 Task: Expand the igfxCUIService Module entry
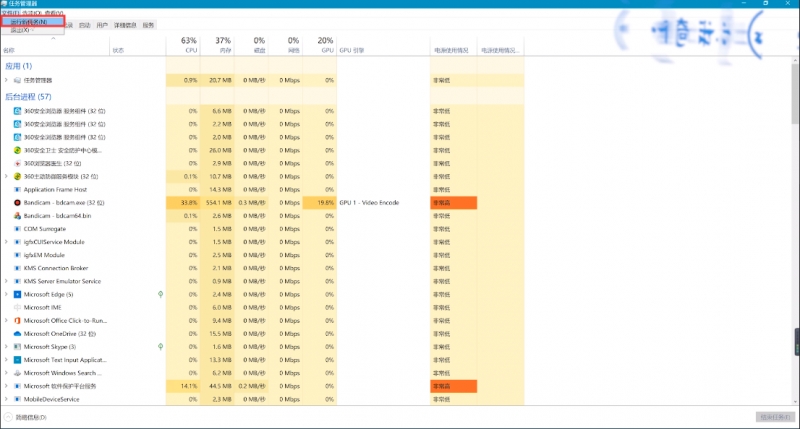[6, 242]
